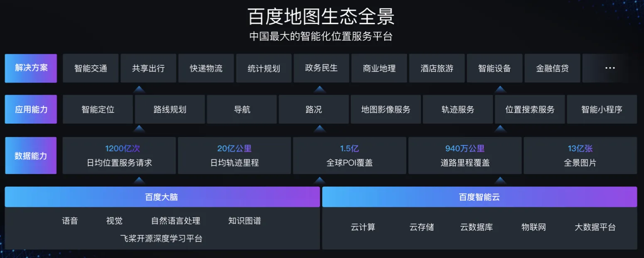644x258 pixels.
Task: Select the 应用能力 category label
Action: (31, 110)
